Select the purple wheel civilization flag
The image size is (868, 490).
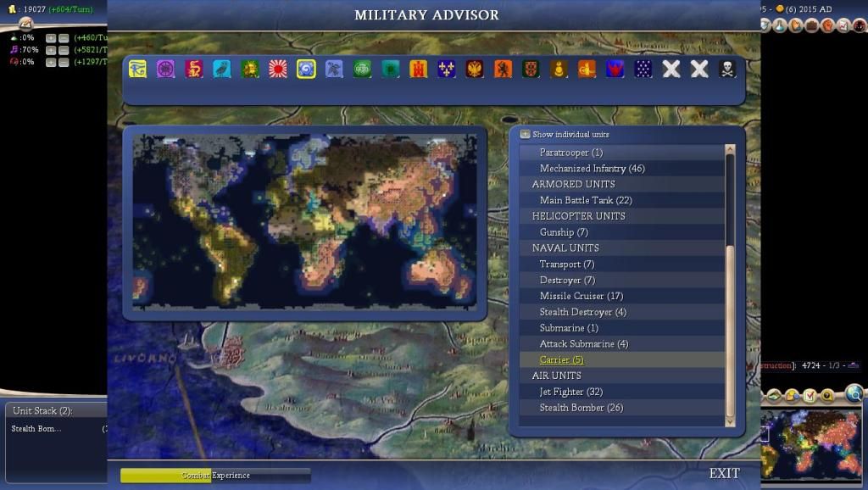click(x=165, y=70)
